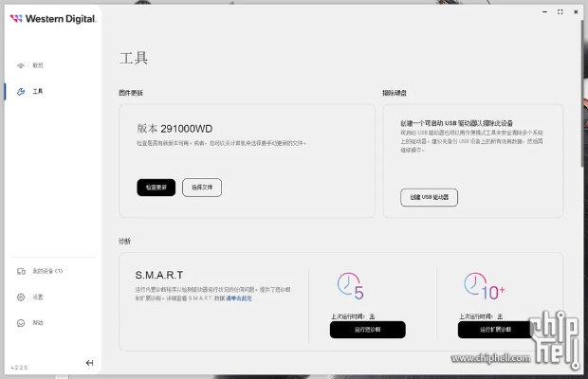Image resolution: width=588 pixels, height=379 pixels.
Task: Collapse the sidebar with the arrow icon
Action: point(89,363)
